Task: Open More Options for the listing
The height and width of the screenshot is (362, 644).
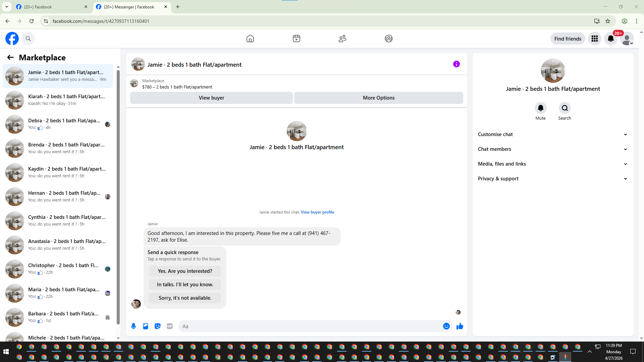Action: tap(379, 98)
